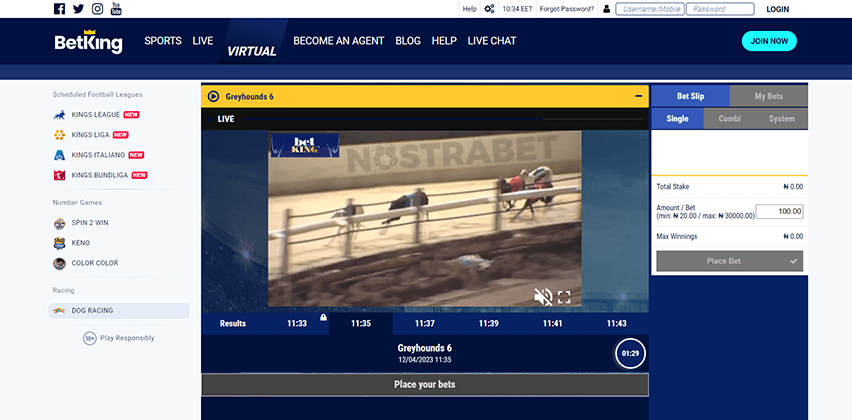This screenshot has width=852, height=420.
Task: Click the Play Responsibly text
Action: [x=127, y=338]
